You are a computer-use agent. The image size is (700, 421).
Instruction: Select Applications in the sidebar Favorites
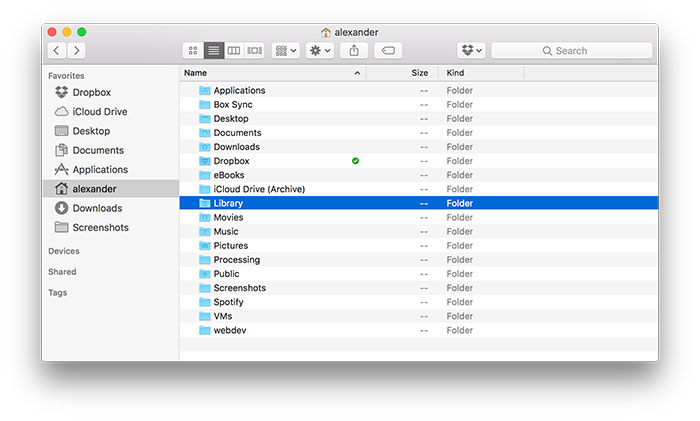[x=111, y=170]
